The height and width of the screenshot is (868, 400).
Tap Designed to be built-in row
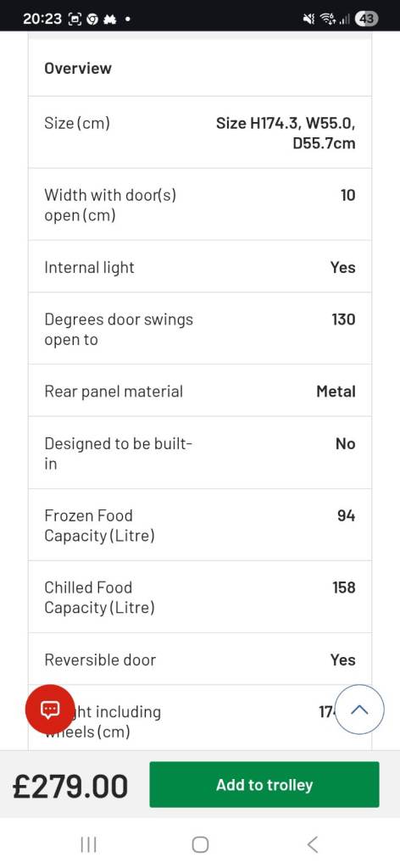point(200,453)
